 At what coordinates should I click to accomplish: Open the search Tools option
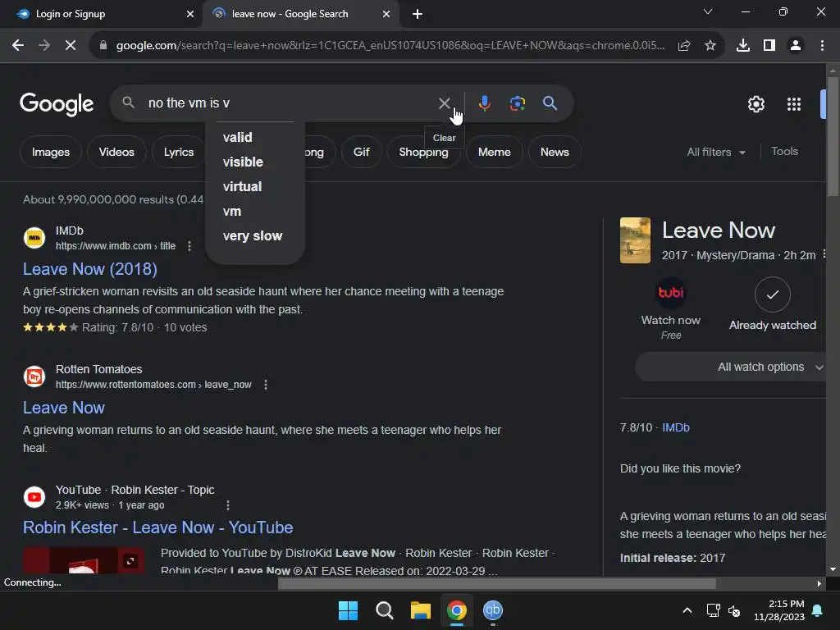(x=784, y=152)
